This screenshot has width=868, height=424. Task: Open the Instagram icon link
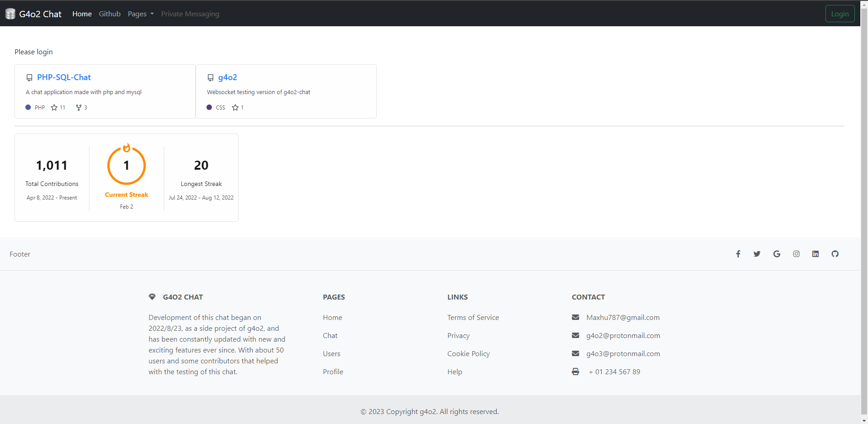point(796,254)
